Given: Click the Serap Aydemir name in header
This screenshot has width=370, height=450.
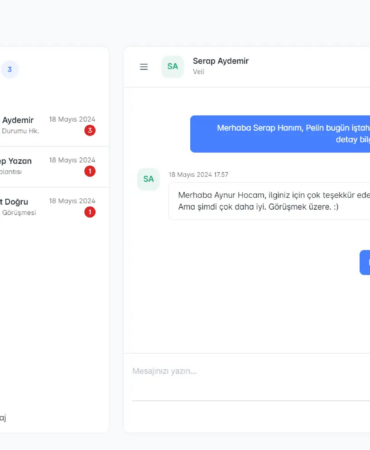Looking at the screenshot, I should [x=221, y=61].
